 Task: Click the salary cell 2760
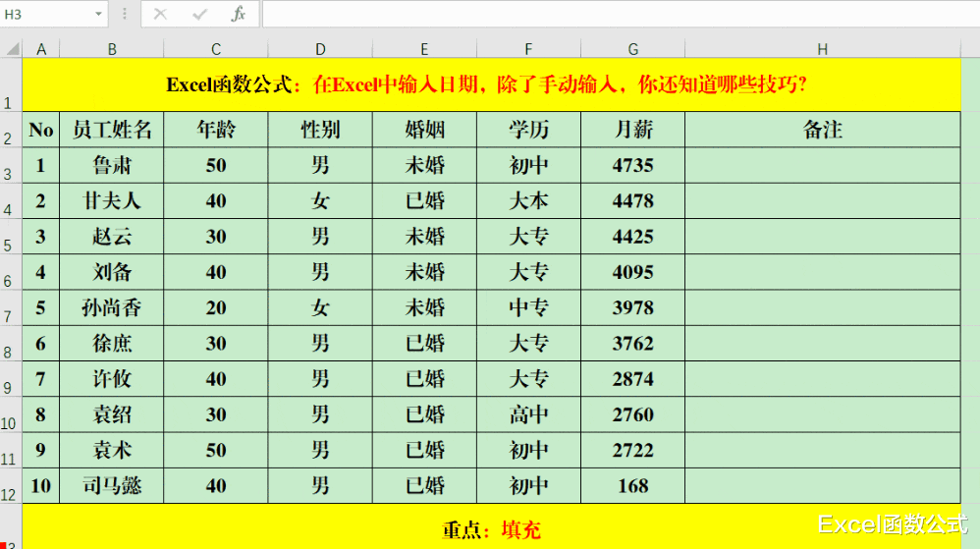point(633,414)
